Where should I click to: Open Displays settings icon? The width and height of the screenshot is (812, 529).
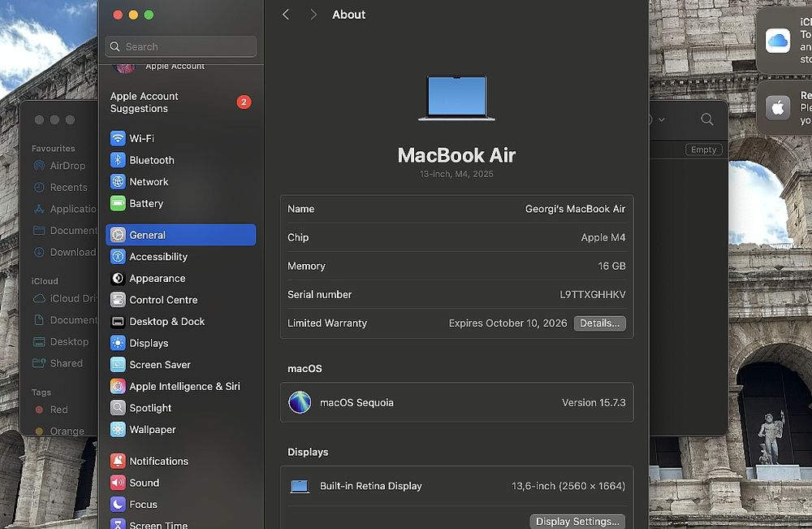click(x=118, y=344)
